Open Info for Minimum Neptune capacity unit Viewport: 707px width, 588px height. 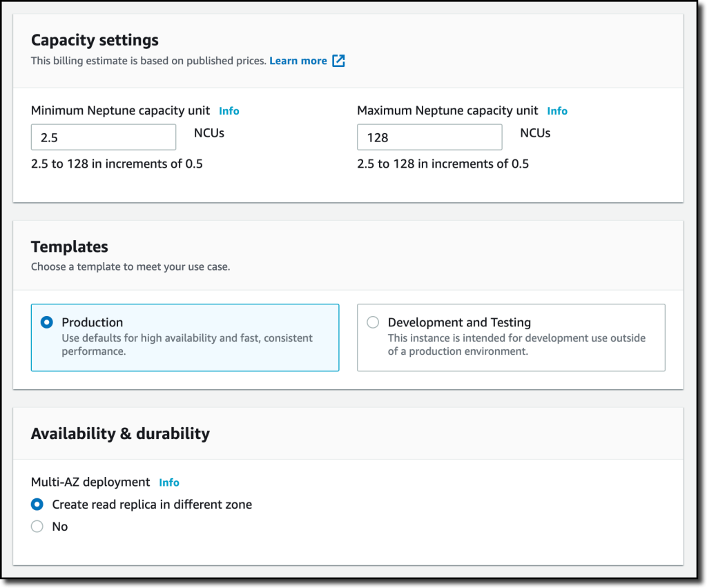tap(229, 111)
